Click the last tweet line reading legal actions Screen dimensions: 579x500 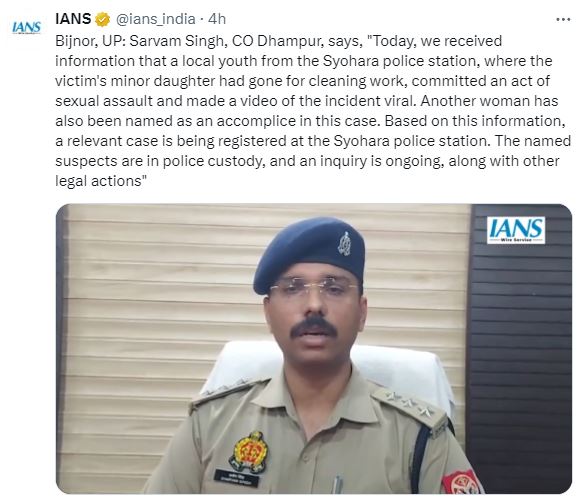click(x=101, y=181)
